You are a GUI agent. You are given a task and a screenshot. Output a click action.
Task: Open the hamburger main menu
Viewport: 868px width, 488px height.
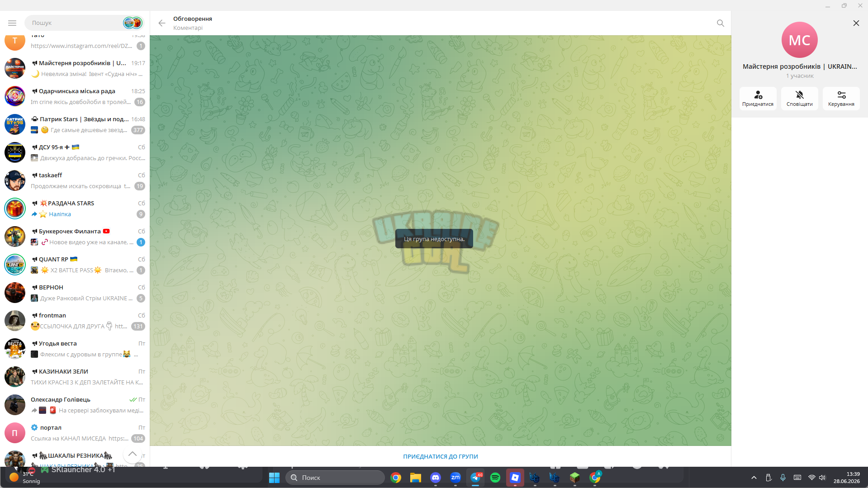[x=12, y=23]
